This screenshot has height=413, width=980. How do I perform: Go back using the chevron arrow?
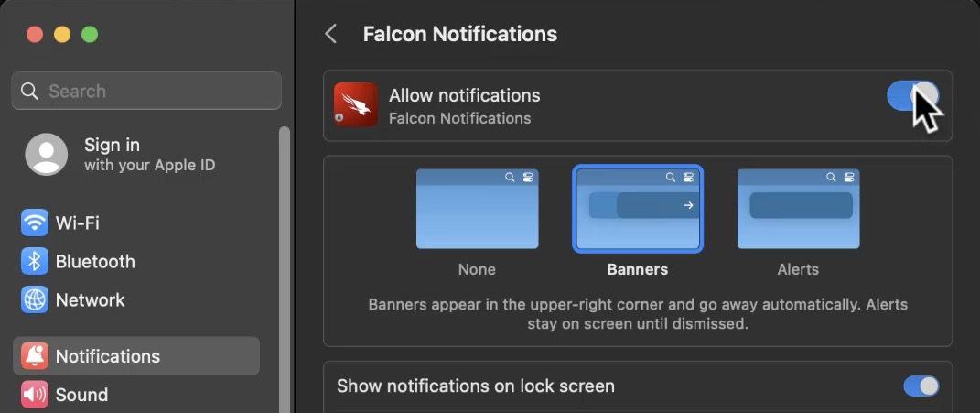[331, 34]
